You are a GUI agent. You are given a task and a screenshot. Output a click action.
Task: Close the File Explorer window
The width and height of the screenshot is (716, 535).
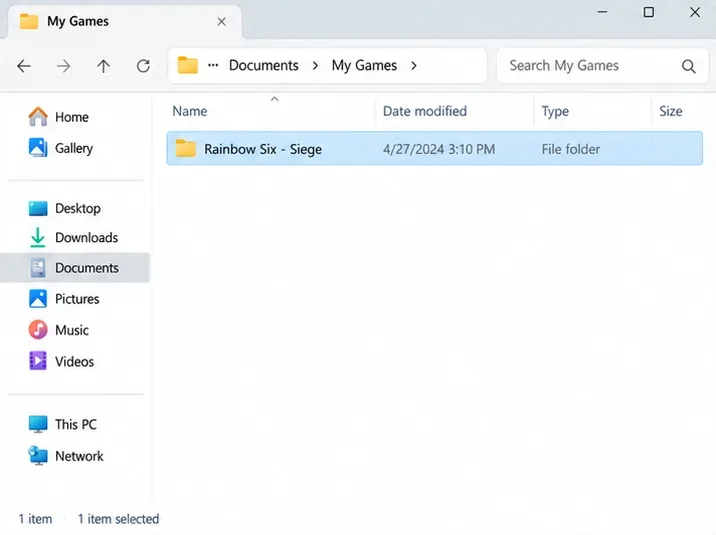click(695, 12)
